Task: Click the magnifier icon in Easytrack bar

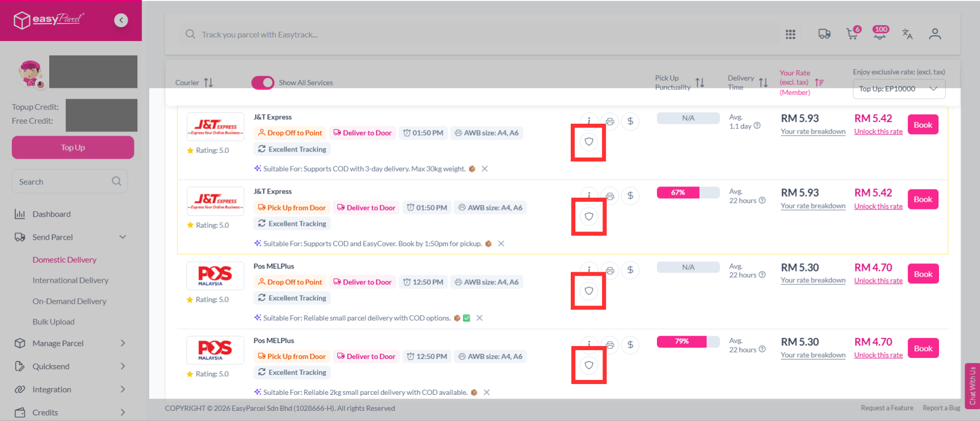Action: (190, 34)
